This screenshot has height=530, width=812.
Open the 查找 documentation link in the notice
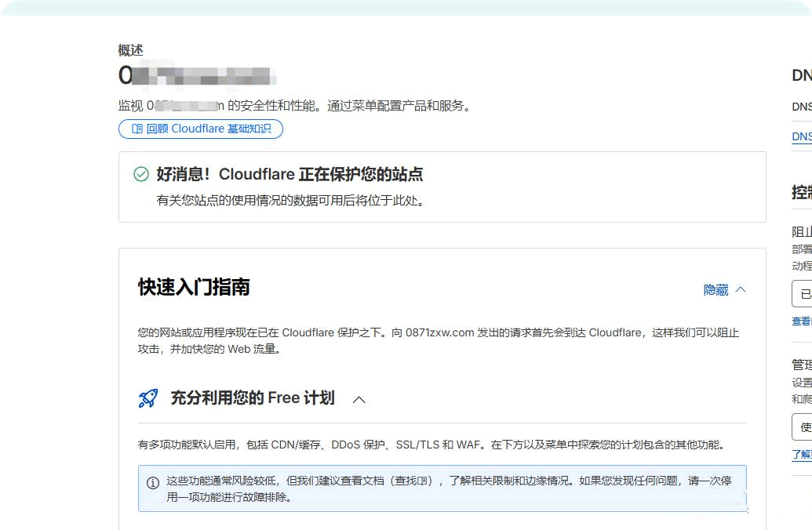click(406, 481)
